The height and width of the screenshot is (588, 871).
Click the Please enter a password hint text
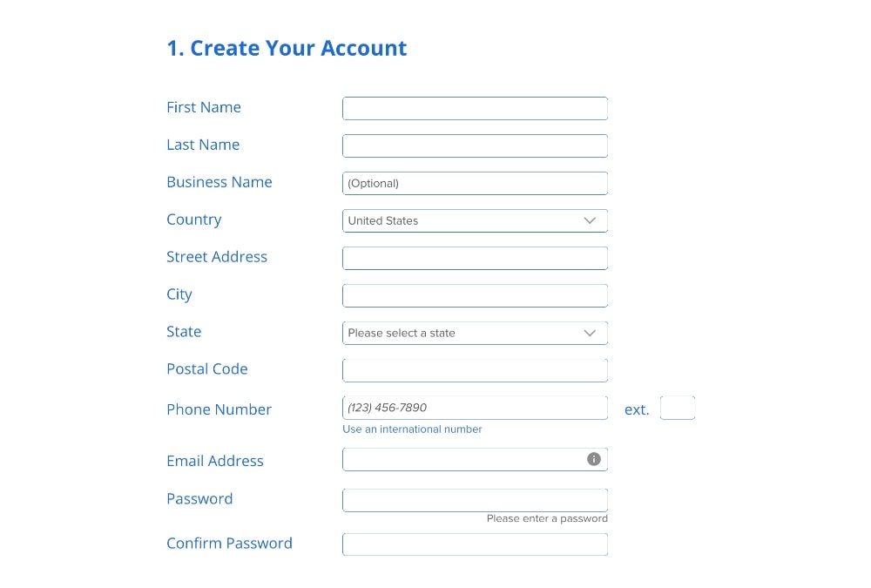[x=546, y=518]
